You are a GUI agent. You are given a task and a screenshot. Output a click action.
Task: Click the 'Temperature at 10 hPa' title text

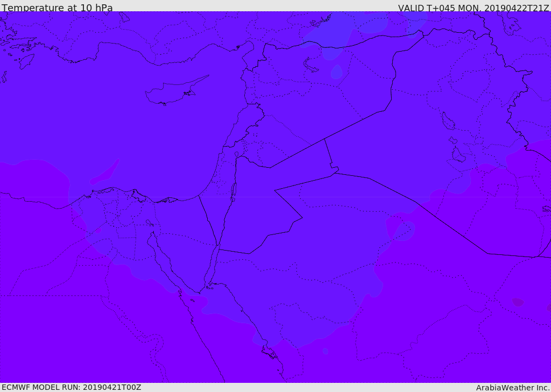(x=57, y=8)
